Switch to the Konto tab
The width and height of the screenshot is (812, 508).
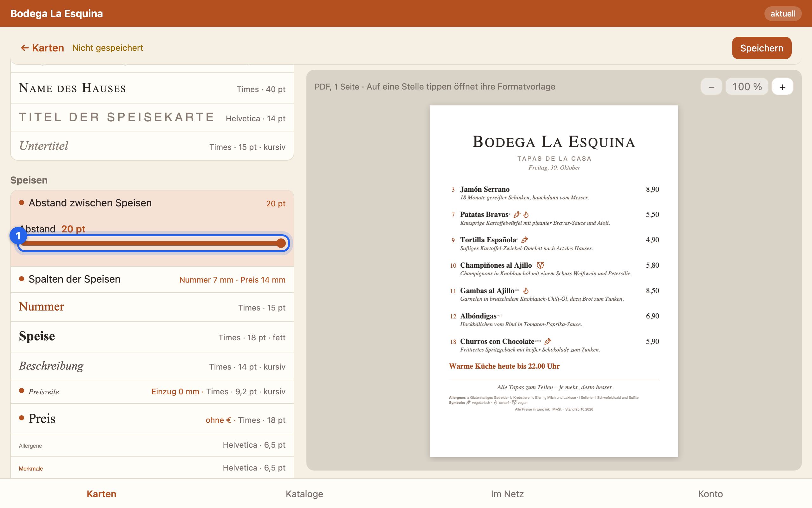[710, 494]
